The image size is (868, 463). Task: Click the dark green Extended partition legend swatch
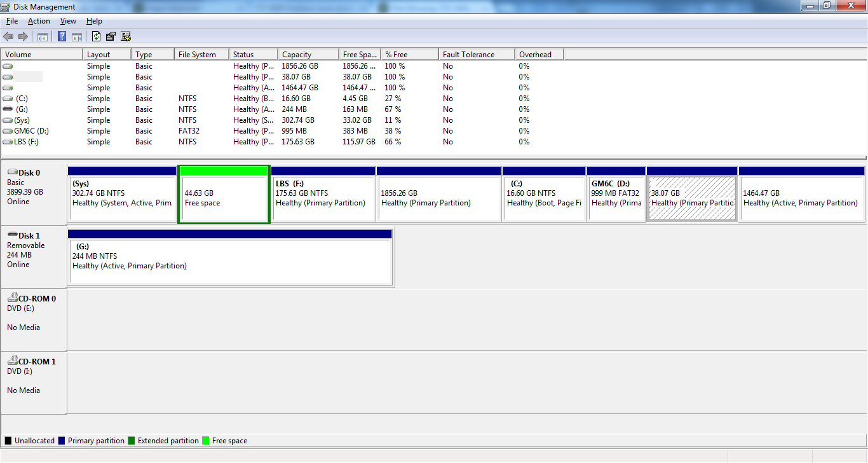[x=132, y=440]
